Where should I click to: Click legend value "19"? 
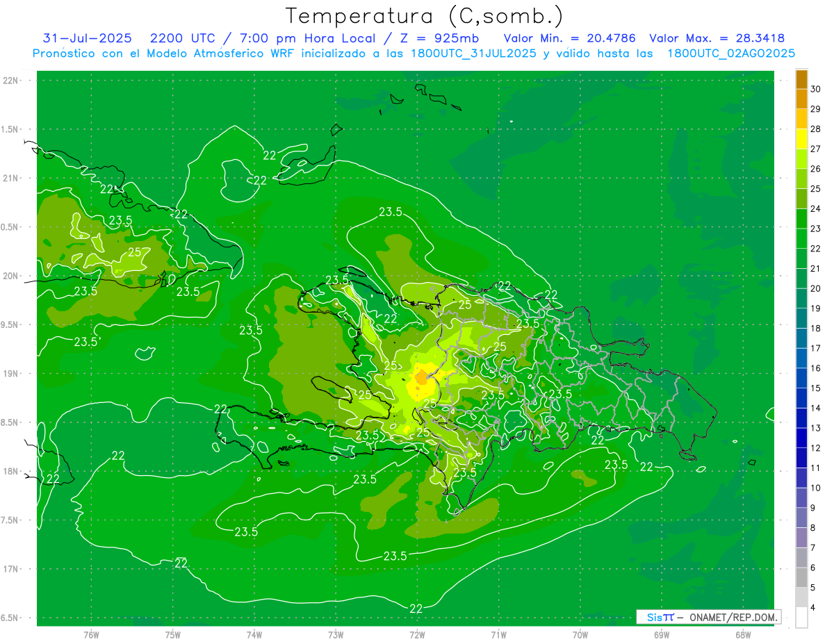(x=816, y=308)
